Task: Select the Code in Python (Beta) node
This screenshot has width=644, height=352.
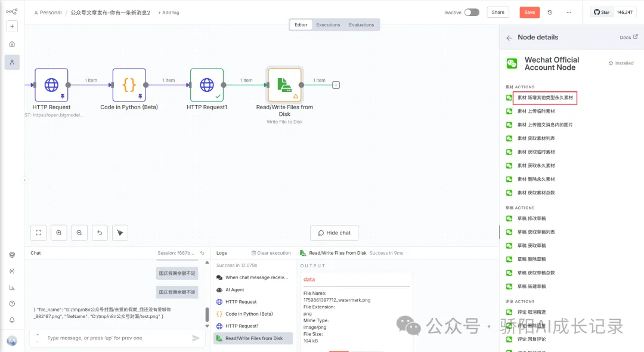Action: click(129, 85)
